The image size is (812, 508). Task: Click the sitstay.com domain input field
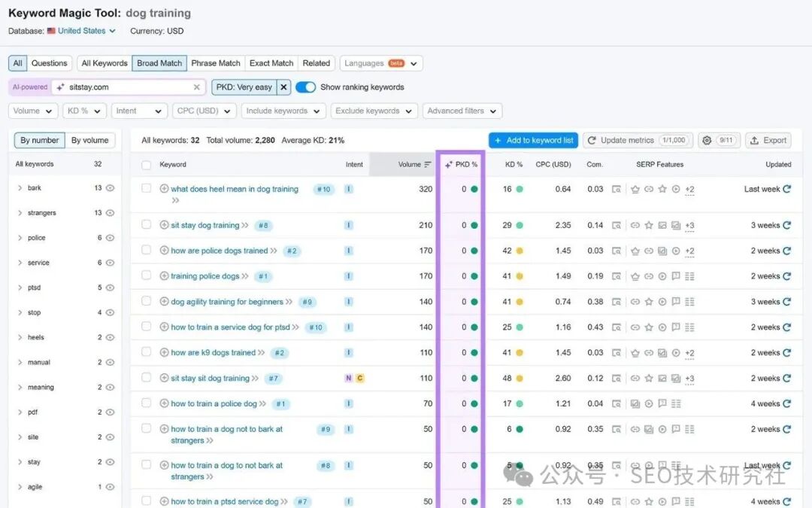click(129, 87)
